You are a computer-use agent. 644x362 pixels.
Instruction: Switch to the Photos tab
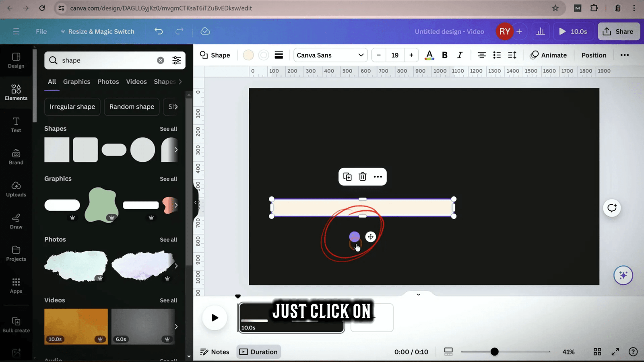coord(108,82)
